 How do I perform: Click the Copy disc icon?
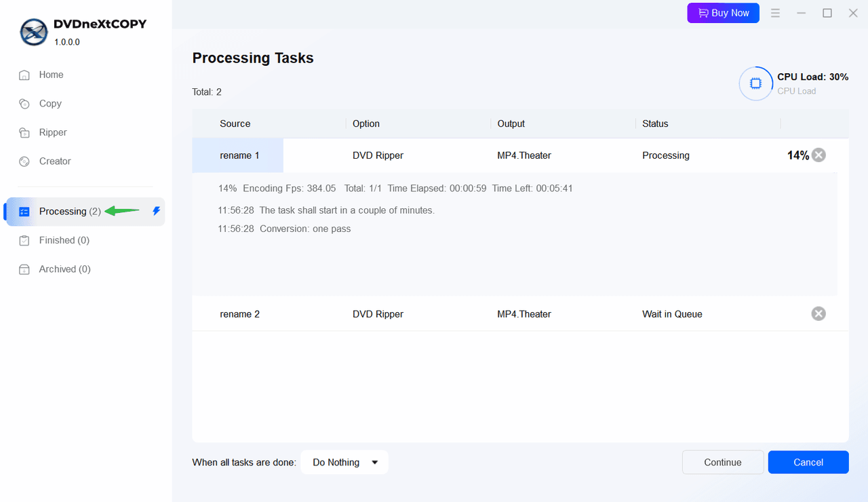pyautogui.click(x=24, y=104)
